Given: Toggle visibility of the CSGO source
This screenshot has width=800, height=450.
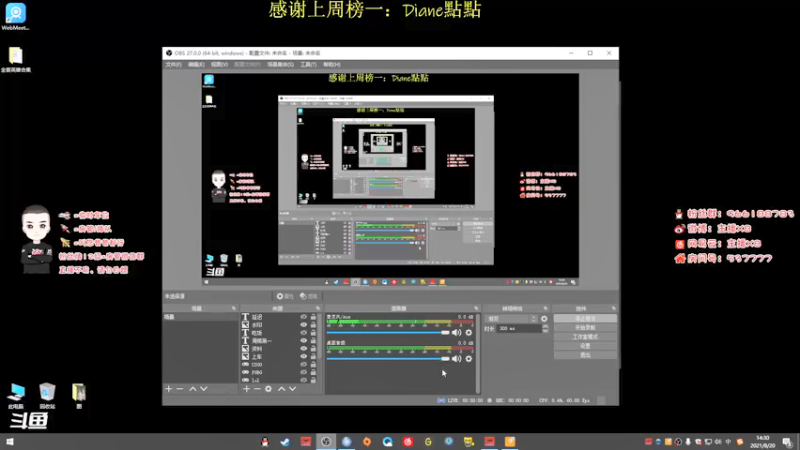Looking at the screenshot, I should coord(304,364).
